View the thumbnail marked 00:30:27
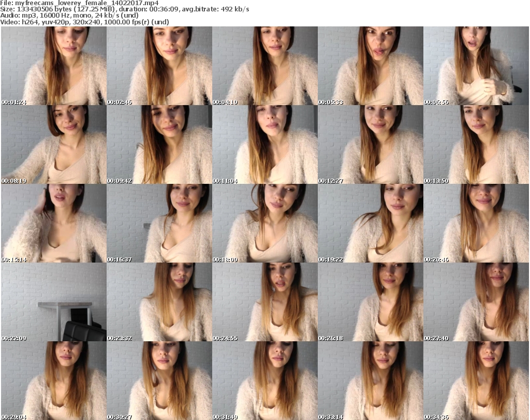 (x=159, y=381)
